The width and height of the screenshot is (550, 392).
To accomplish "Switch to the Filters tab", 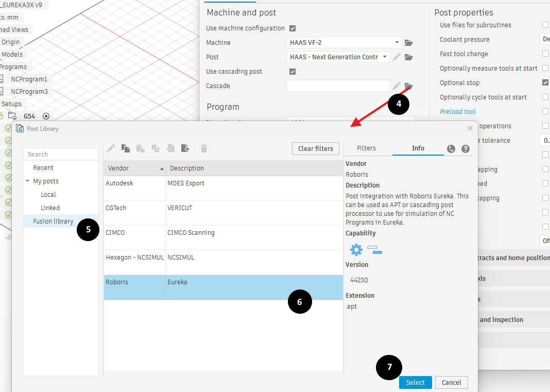I will click(366, 148).
